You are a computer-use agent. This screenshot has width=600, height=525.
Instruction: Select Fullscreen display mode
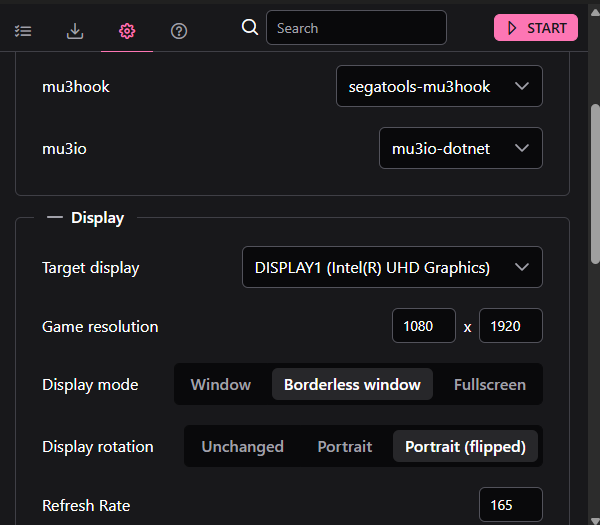[489, 384]
